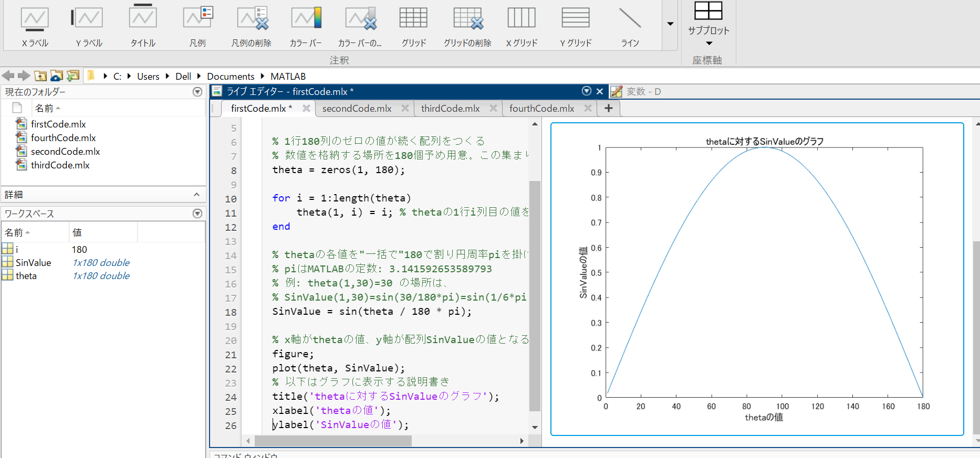Select thirdCode.mlx in the folder list
This screenshot has height=458, width=980.
point(60,165)
